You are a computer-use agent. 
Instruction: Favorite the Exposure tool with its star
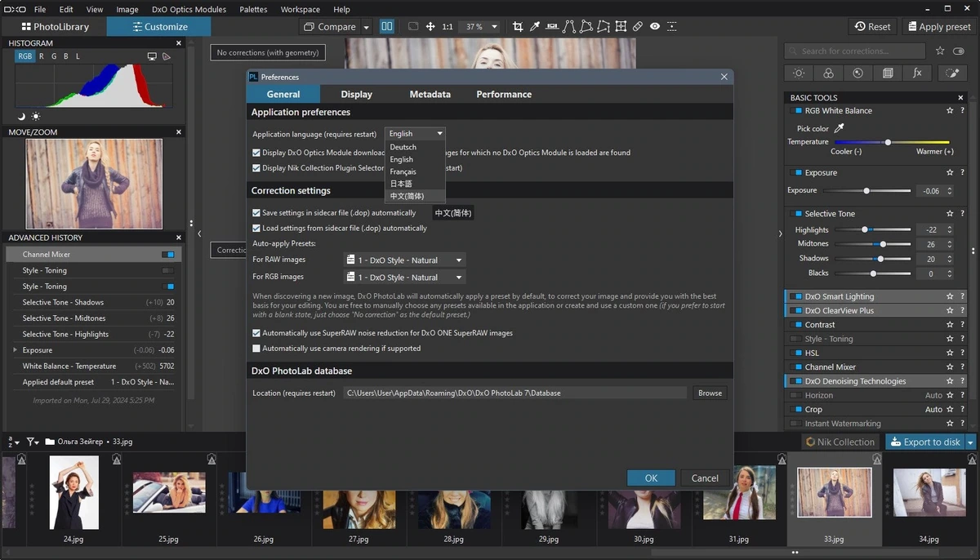[950, 173]
